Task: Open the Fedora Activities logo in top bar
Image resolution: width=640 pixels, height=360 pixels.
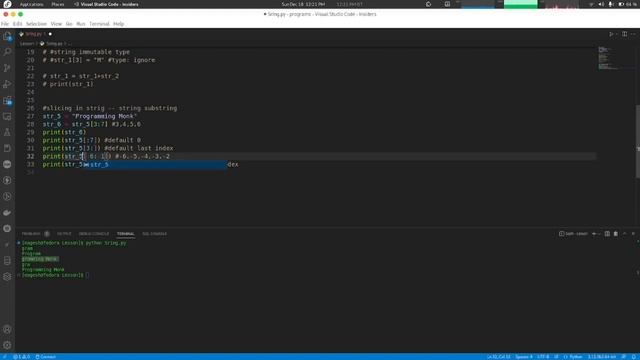Action: 7,4
